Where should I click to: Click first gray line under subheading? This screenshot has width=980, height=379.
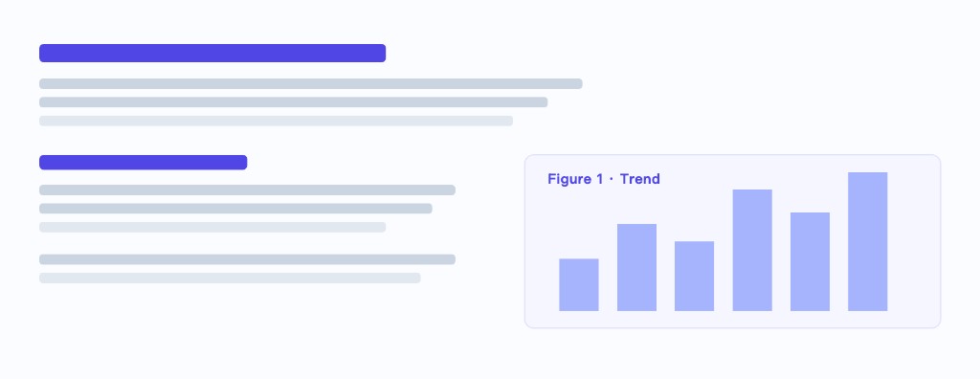click(248, 190)
